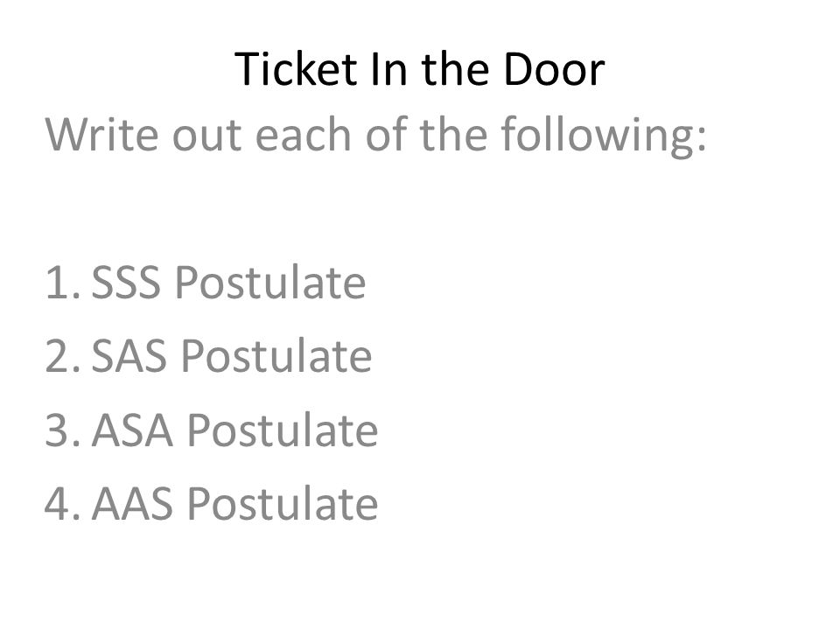This screenshot has width=840, height=630.
Task: Select the word 'the' in the slide title
Action: pos(455,68)
